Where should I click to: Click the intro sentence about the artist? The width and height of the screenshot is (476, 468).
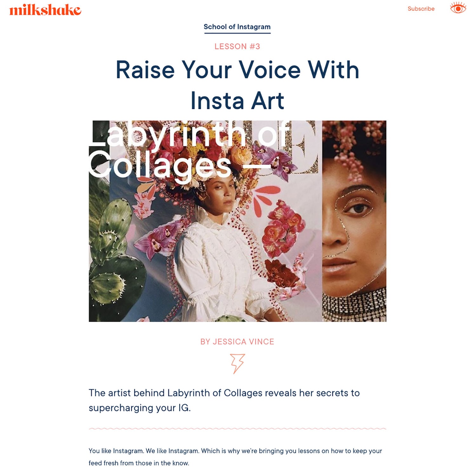[224, 400]
